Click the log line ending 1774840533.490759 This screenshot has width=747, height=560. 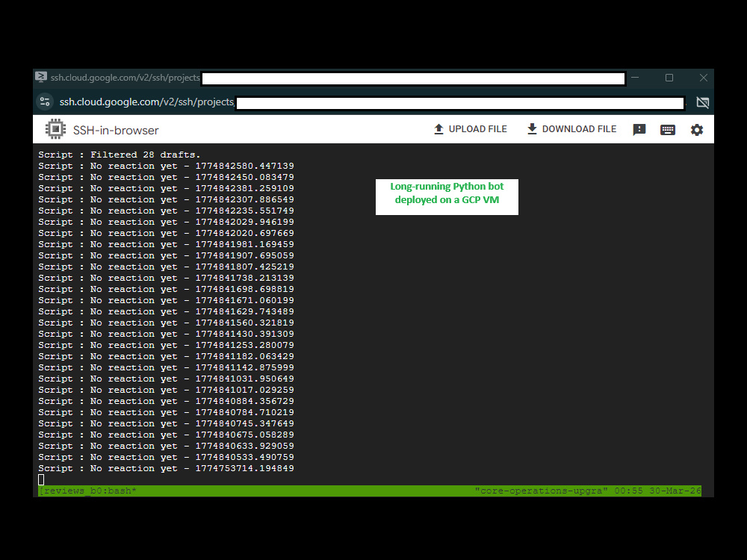(167, 457)
